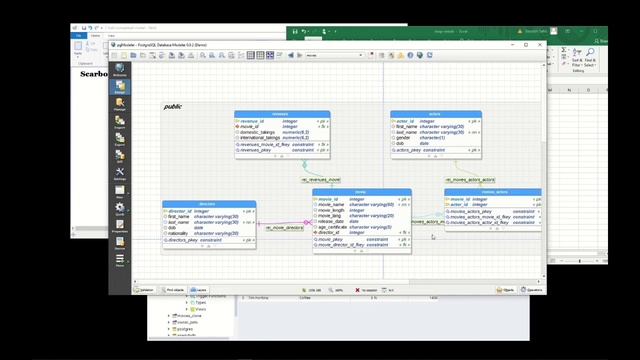Viewport: 640px width, 360px height.
Task: Click the canvas vertical scrollbar
Action: coord(543,170)
